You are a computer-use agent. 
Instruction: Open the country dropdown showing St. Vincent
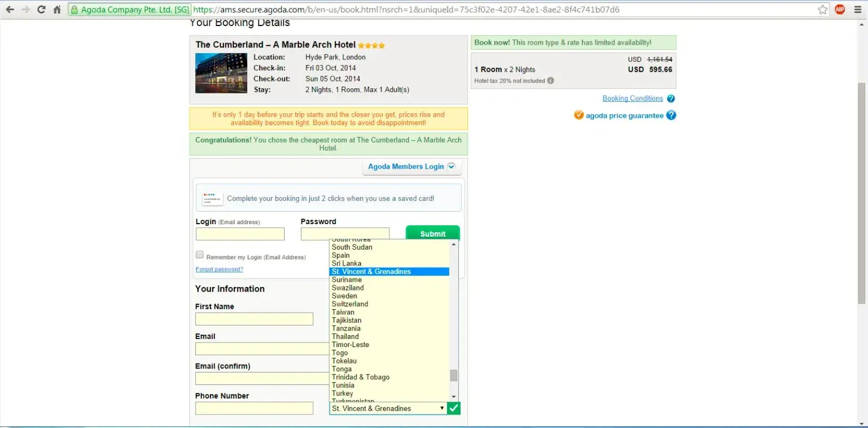coord(388,408)
